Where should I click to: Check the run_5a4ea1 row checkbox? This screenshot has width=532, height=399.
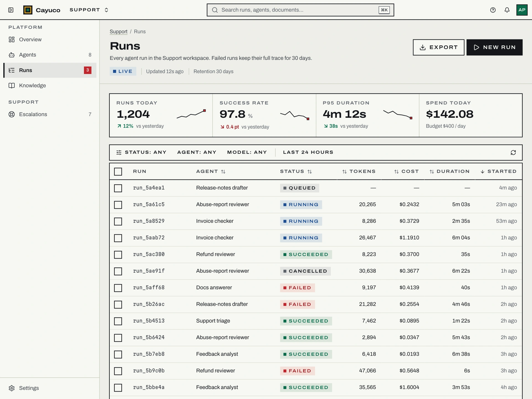pos(118,188)
